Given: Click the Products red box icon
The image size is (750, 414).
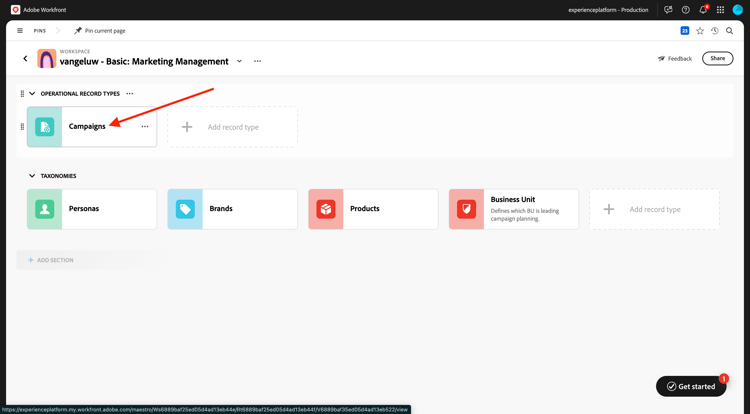Looking at the screenshot, I should tap(326, 209).
